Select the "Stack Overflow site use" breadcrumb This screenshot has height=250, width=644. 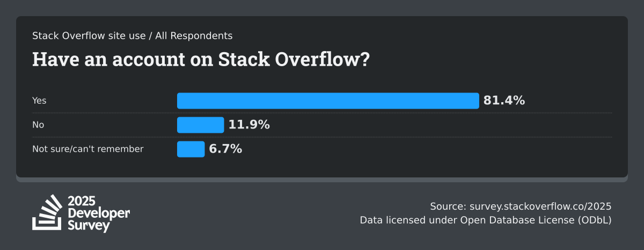(89, 35)
